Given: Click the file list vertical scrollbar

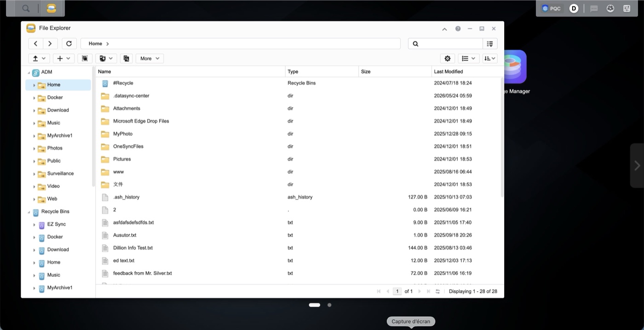Looking at the screenshot, I should pos(502,137).
